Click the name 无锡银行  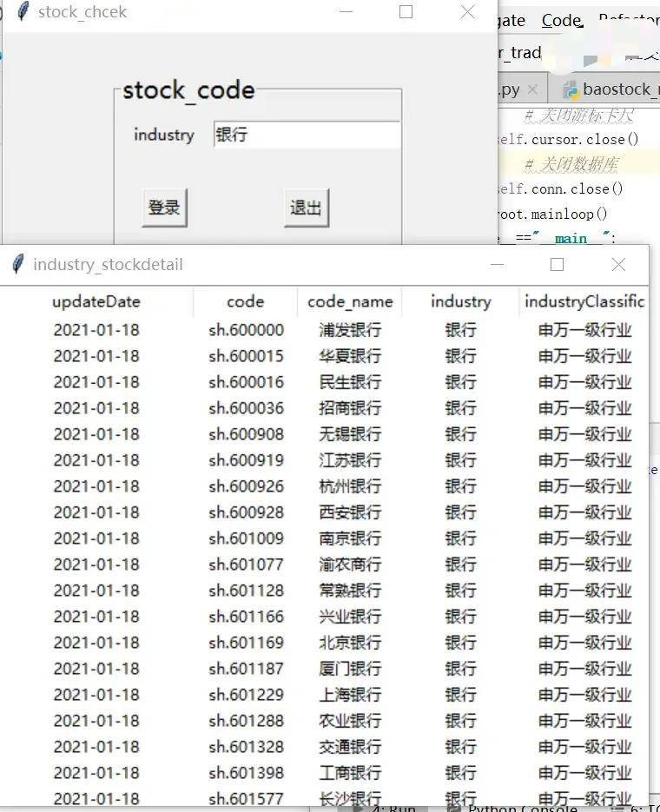tap(351, 434)
